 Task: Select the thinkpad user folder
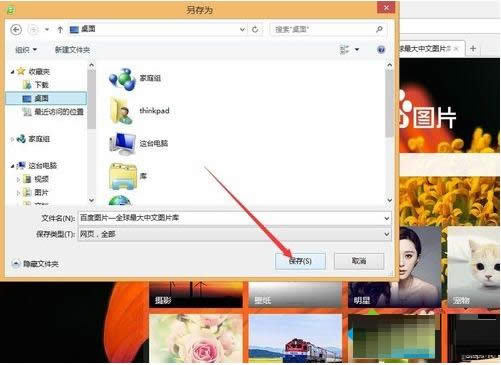pos(139,111)
